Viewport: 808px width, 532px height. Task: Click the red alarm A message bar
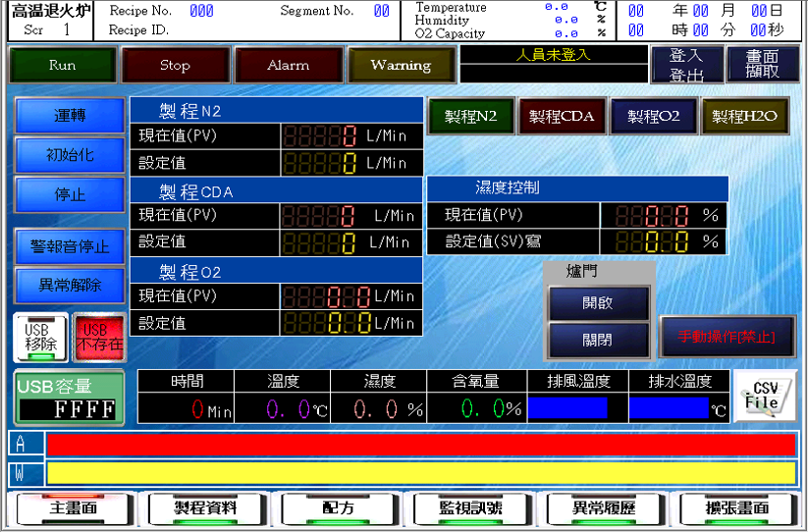pos(420,445)
